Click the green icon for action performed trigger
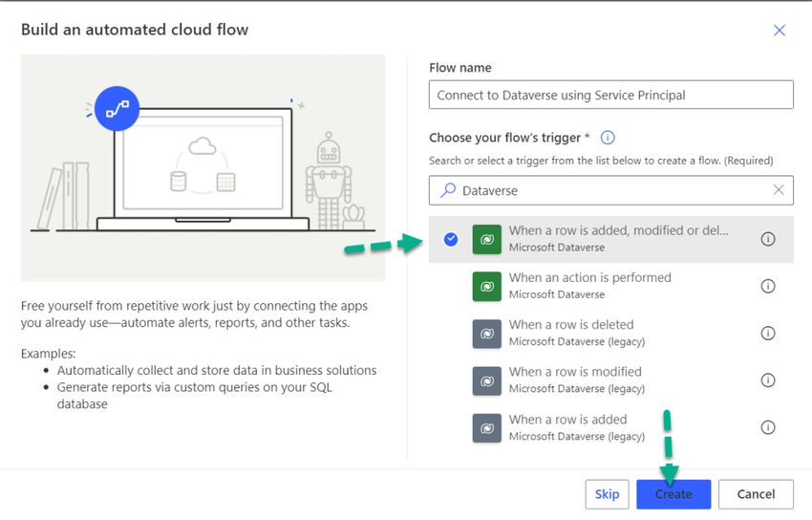Screen dimensions: 812x520 pos(486,286)
